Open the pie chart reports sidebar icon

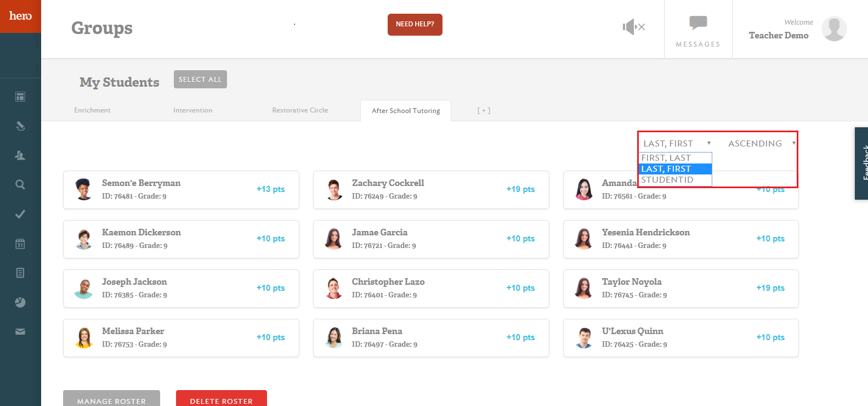point(20,302)
